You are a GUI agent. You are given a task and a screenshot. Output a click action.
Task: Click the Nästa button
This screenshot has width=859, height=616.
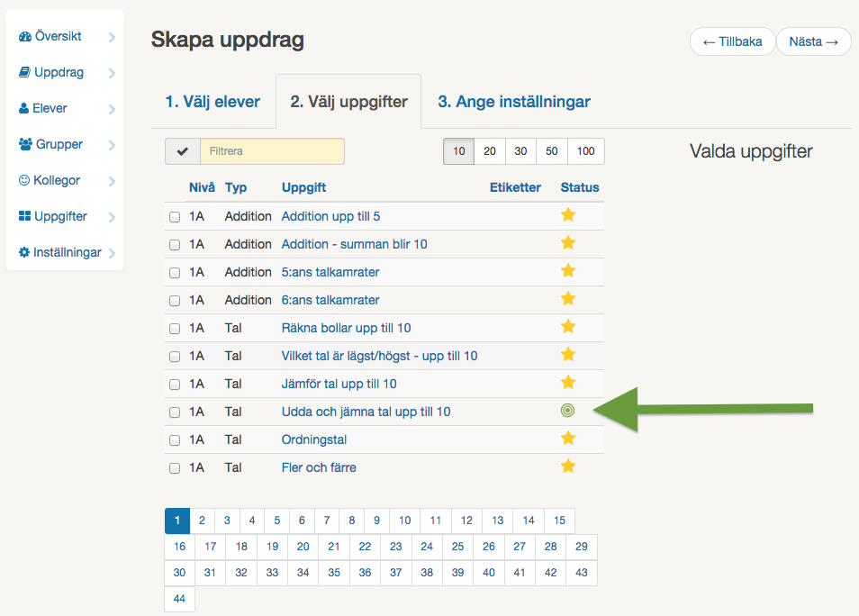tap(813, 41)
